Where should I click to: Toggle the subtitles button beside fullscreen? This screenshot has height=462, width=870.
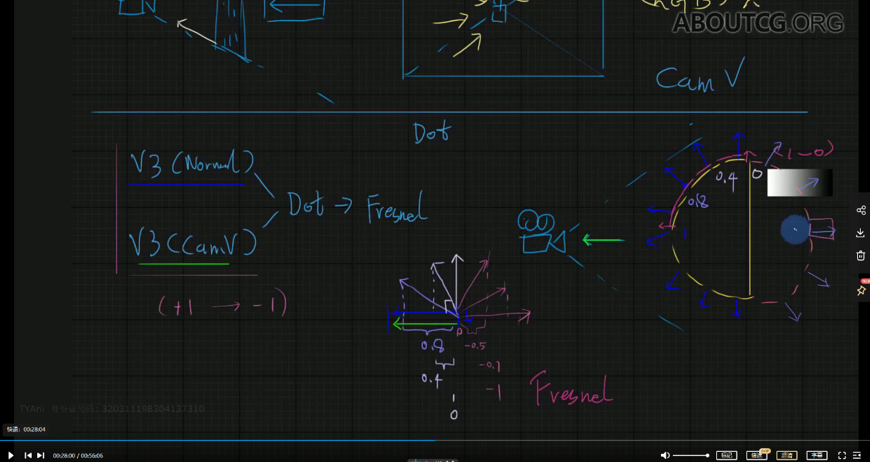click(817, 456)
